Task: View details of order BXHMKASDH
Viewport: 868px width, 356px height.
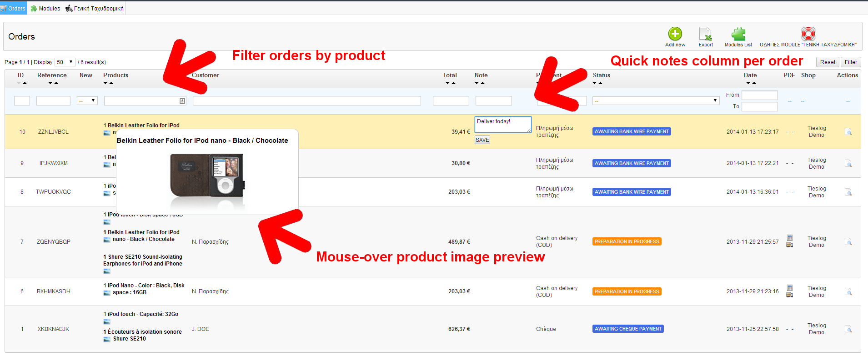Action: point(848,291)
